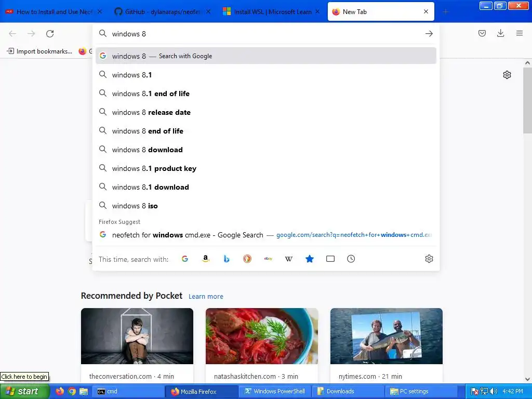
Task: Switch to PC settings taskbar window
Action: point(421,391)
